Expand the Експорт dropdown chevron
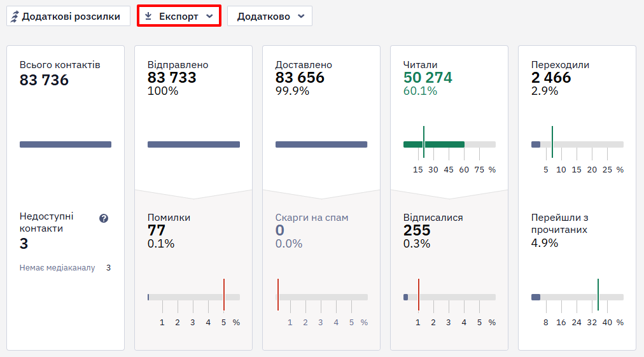 (x=209, y=17)
